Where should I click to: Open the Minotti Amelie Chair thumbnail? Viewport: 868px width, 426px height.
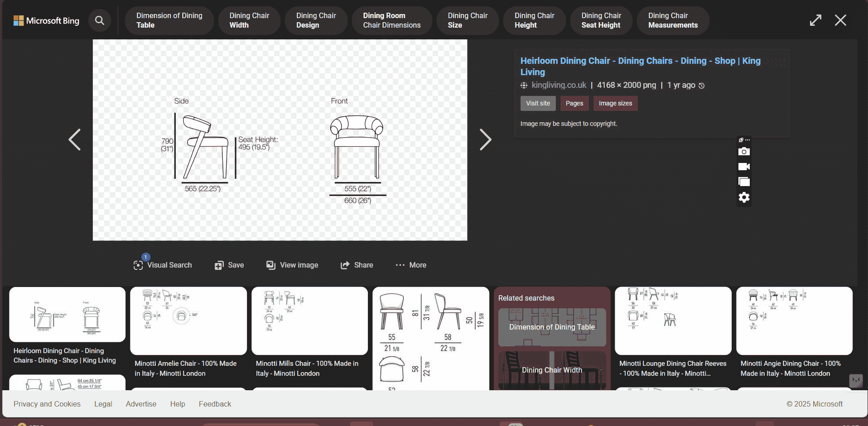(188, 321)
